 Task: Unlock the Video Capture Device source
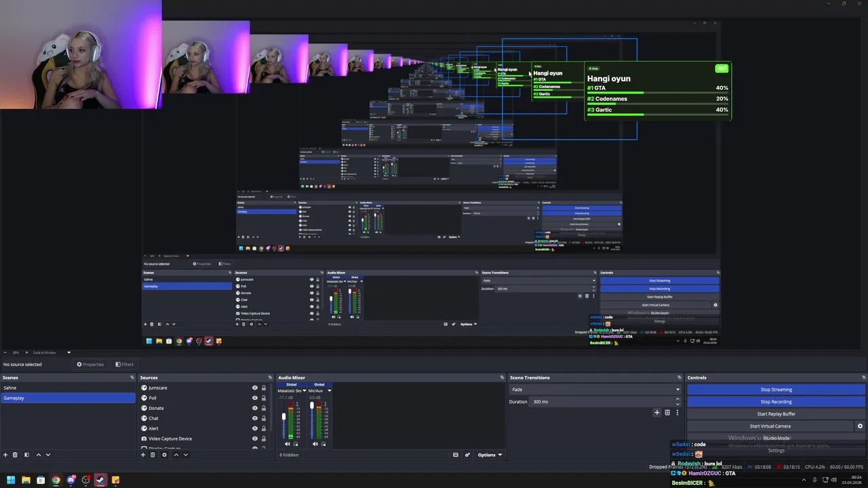(x=264, y=439)
